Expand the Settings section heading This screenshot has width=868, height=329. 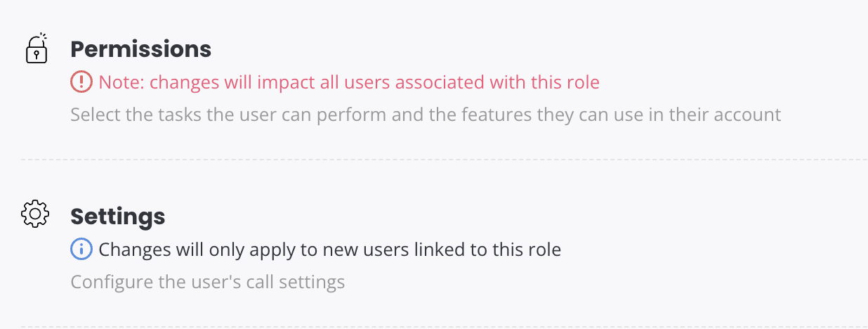[118, 216]
